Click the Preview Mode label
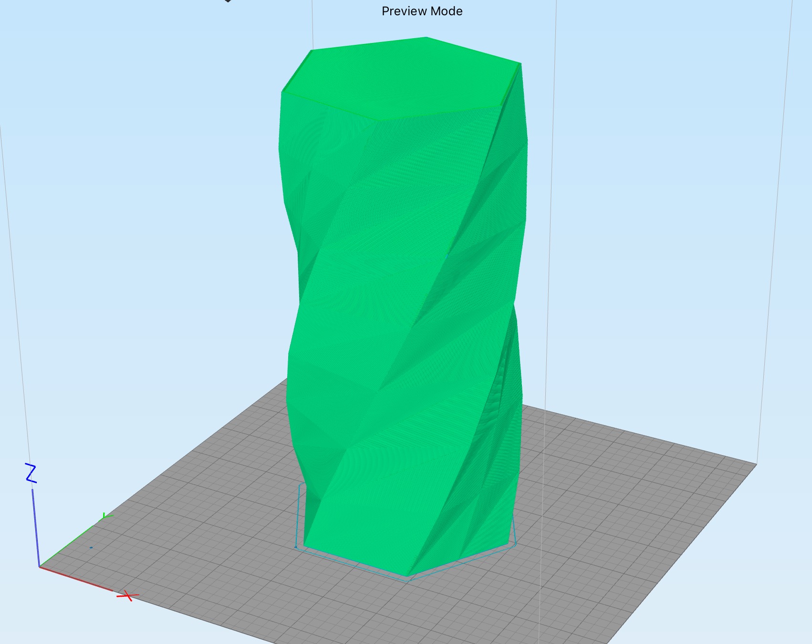Viewport: 812px width, 644px height. tap(422, 11)
